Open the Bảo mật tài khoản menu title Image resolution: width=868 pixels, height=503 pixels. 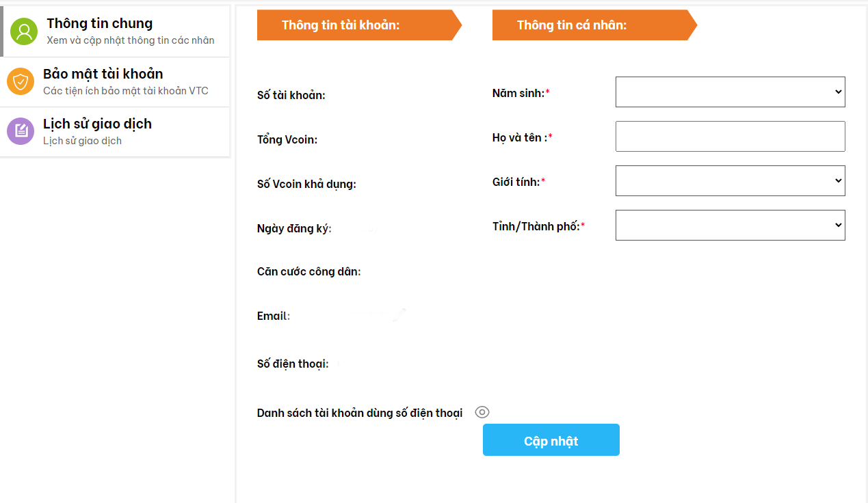[103, 74]
